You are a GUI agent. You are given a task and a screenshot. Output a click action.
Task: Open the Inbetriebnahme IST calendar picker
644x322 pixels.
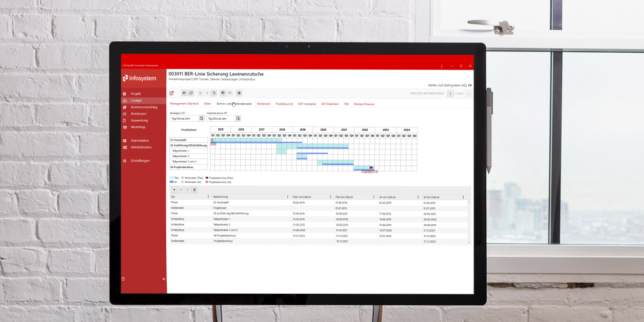(x=238, y=118)
